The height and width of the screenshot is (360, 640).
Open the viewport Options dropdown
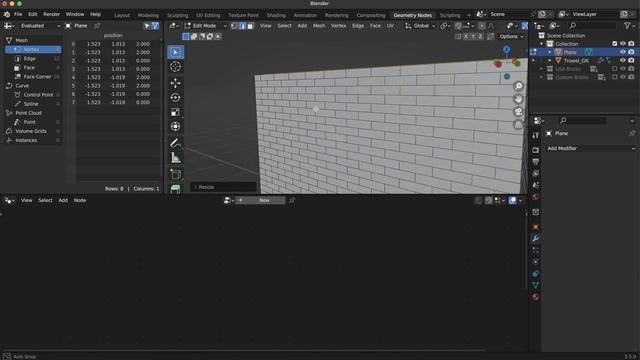511,36
